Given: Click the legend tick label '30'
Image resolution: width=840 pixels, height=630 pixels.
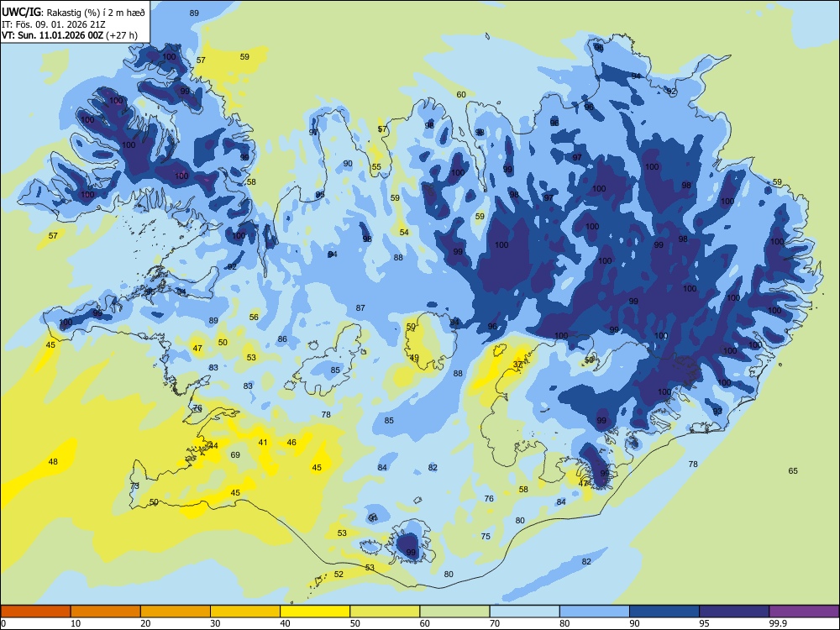Looking at the screenshot, I should click(x=215, y=623).
